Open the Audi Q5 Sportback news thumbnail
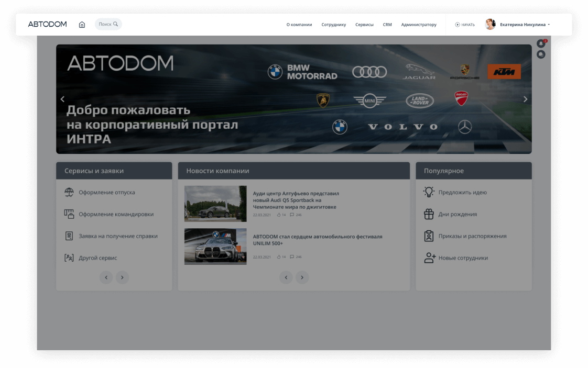The image size is (588, 368). pos(215,204)
